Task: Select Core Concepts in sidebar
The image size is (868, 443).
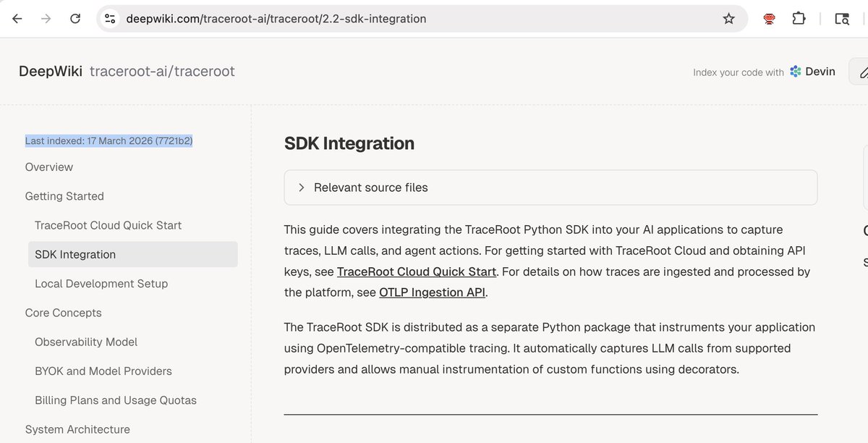Action: (x=64, y=313)
